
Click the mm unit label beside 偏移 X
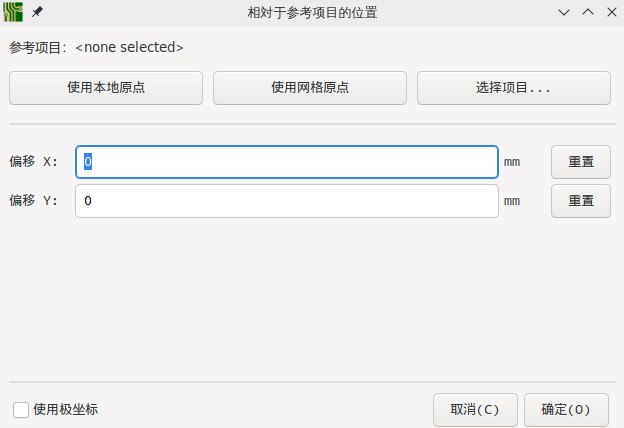coord(512,162)
